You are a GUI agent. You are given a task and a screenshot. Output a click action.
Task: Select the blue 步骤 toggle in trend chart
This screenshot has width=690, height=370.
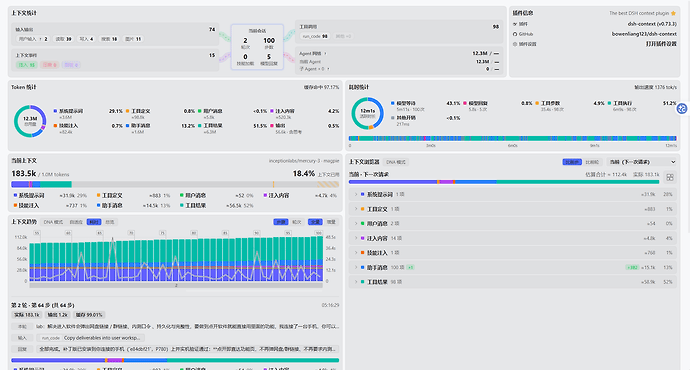pos(281,222)
